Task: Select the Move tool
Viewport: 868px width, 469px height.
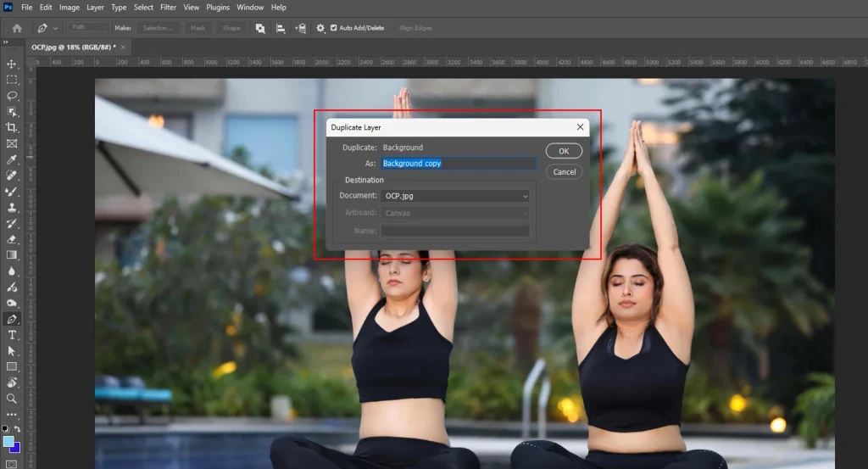Action: coord(12,64)
